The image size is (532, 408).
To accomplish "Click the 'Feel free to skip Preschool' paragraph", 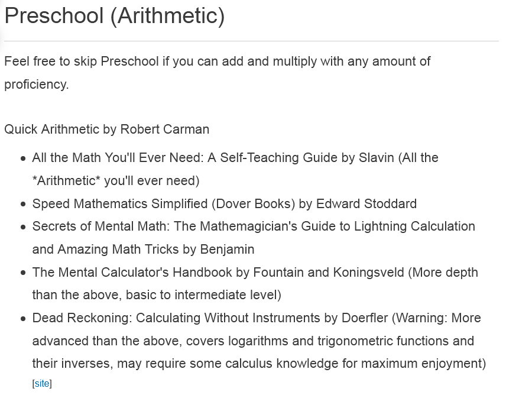I will tap(217, 73).
